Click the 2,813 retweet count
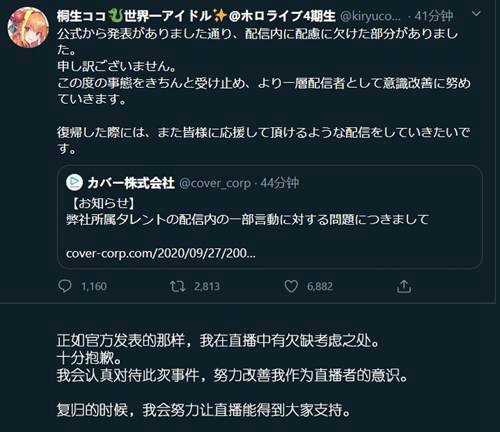 [207, 286]
